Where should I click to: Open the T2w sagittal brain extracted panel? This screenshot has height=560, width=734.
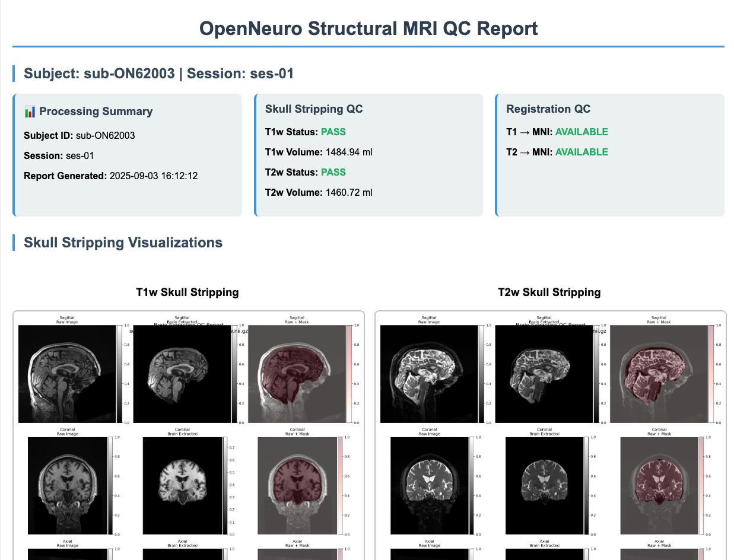coord(544,374)
